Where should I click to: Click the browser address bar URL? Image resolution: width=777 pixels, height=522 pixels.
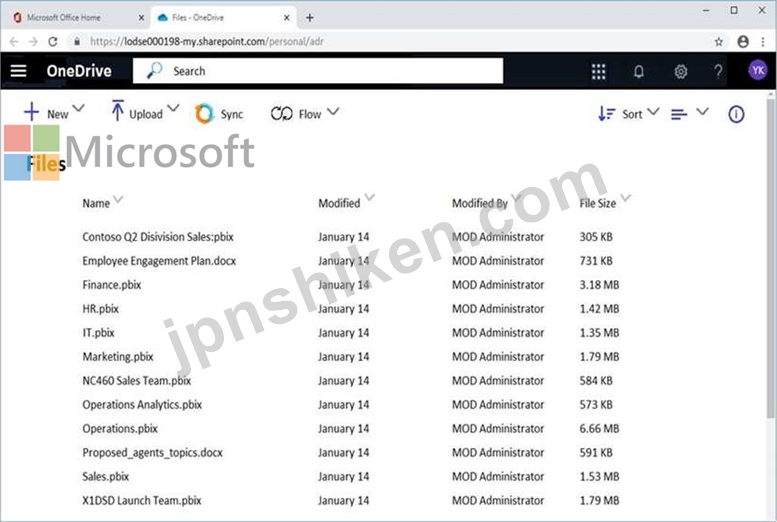pos(207,42)
